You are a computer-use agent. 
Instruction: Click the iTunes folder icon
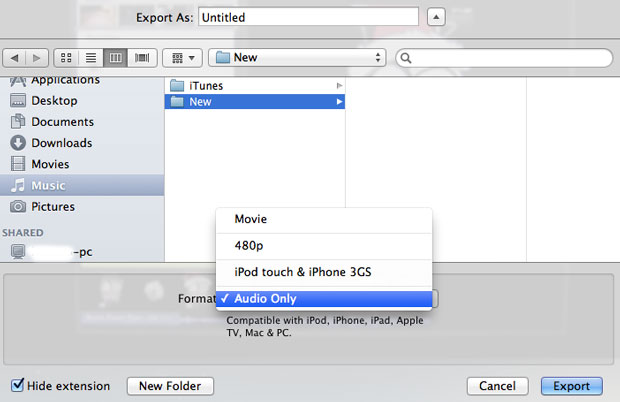click(x=177, y=86)
